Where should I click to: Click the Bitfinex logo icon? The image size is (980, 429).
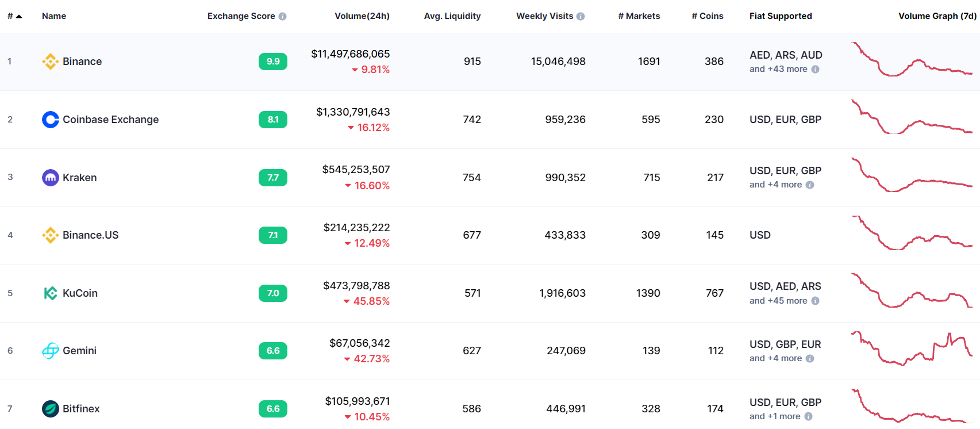point(51,409)
